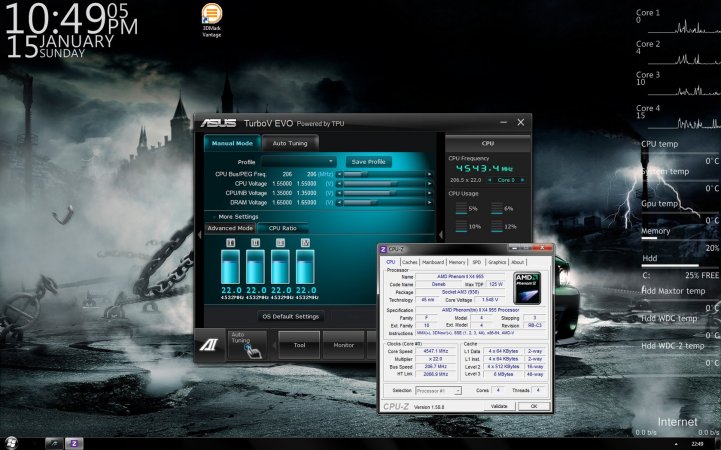The height and width of the screenshot is (450, 721).
Task: Expand the More Settings section
Action: click(238, 216)
